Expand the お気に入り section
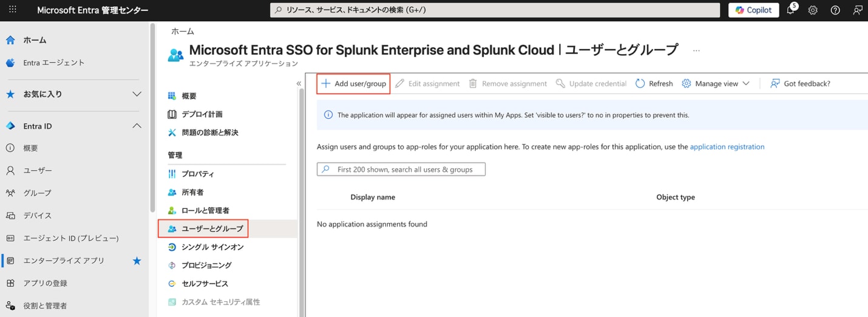 pyautogui.click(x=137, y=94)
